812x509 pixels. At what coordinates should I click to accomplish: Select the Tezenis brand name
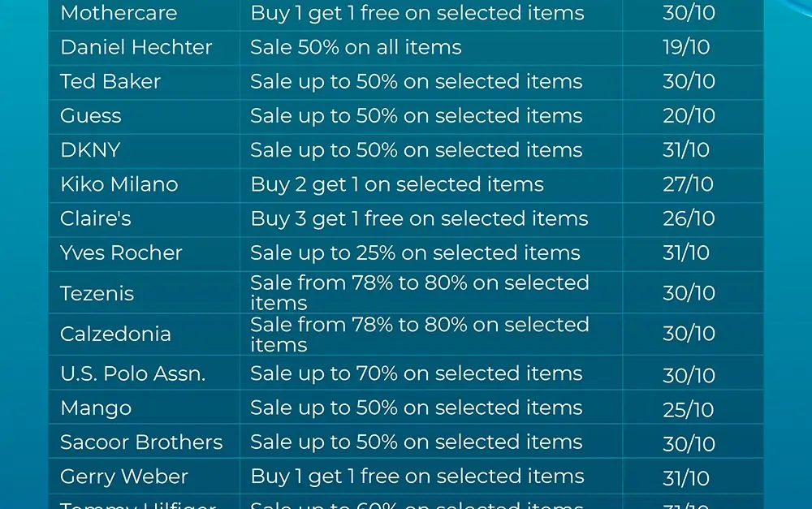point(97,293)
